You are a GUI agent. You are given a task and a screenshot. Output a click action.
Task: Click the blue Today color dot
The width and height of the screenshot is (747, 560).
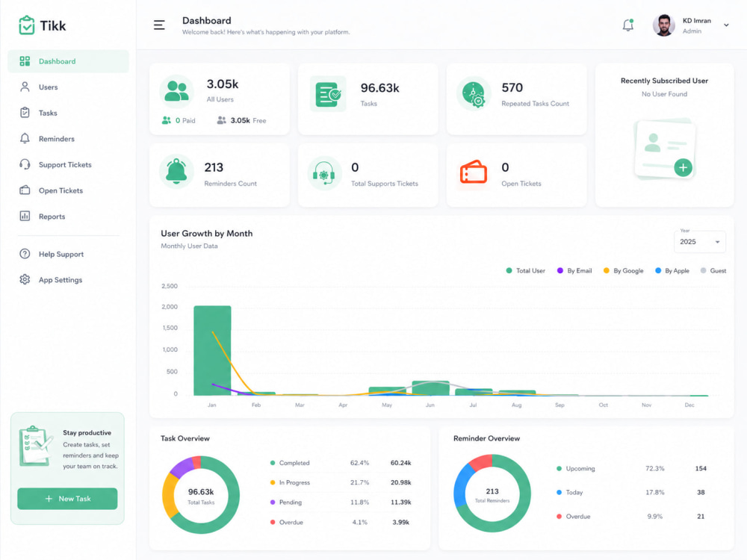[x=559, y=492]
